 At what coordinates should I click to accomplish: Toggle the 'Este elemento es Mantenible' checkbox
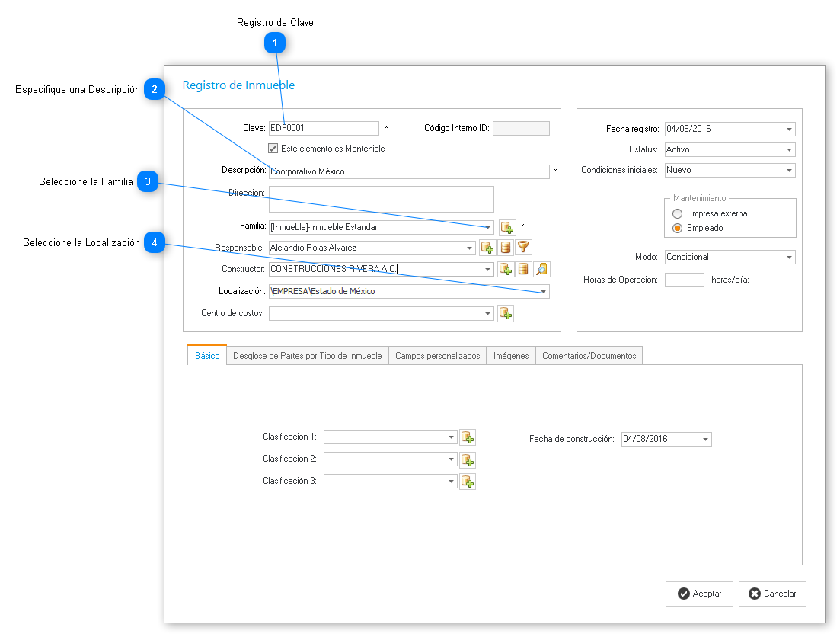(273, 149)
